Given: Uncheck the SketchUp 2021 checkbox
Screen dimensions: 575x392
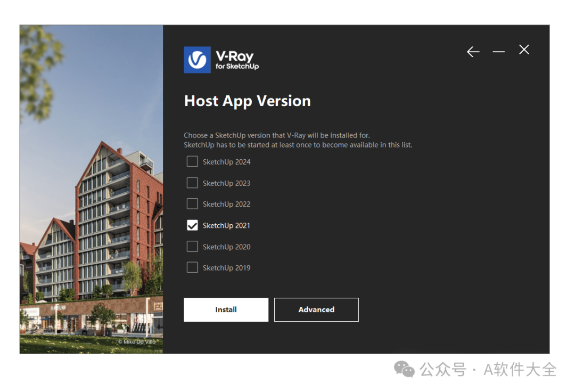Looking at the screenshot, I should [192, 225].
